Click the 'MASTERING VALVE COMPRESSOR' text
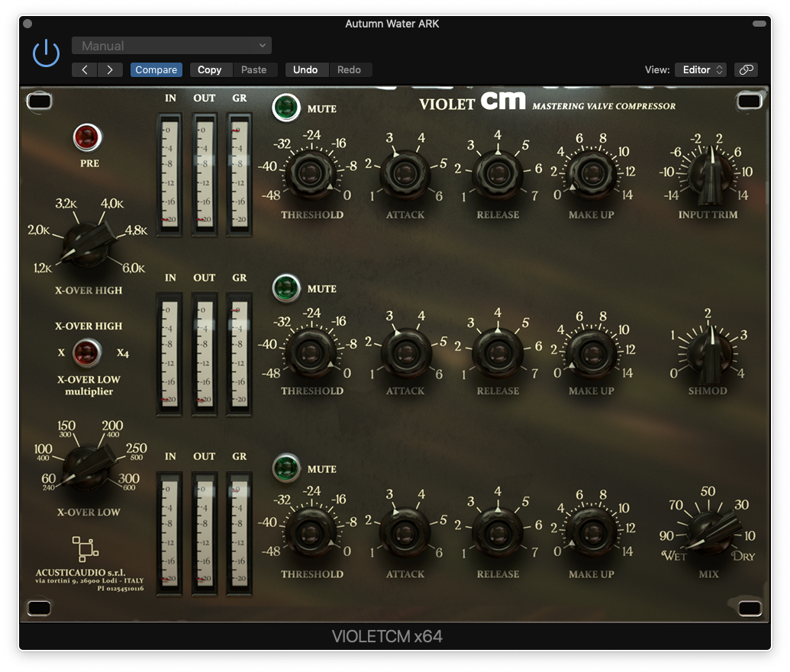This screenshot has width=790, height=672. click(x=604, y=106)
